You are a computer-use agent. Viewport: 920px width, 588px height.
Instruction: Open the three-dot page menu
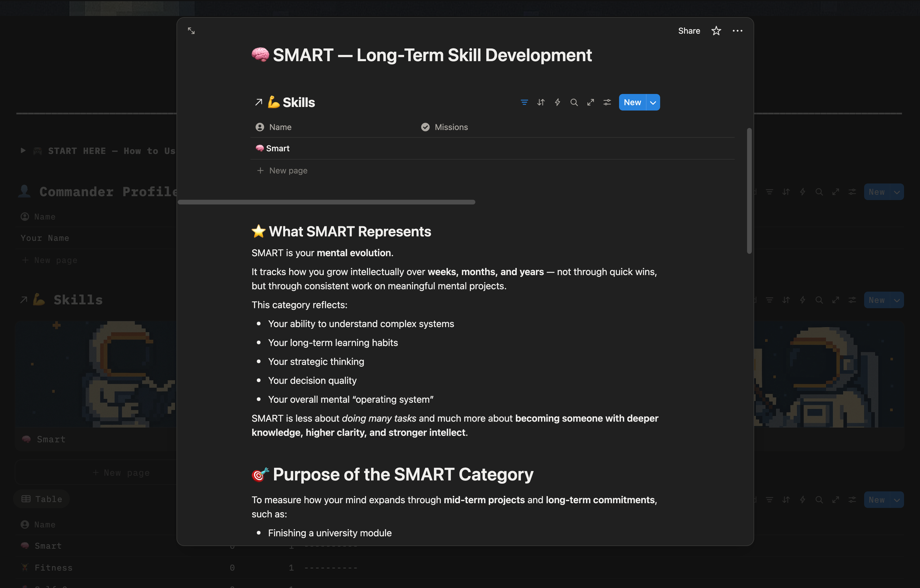[x=737, y=31]
